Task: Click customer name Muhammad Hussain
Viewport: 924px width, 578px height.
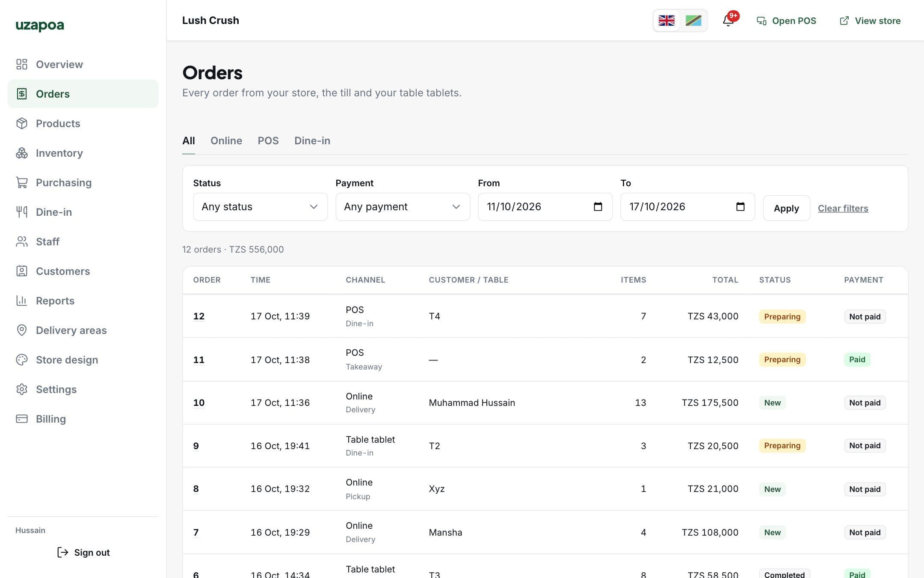Action: coord(472,403)
